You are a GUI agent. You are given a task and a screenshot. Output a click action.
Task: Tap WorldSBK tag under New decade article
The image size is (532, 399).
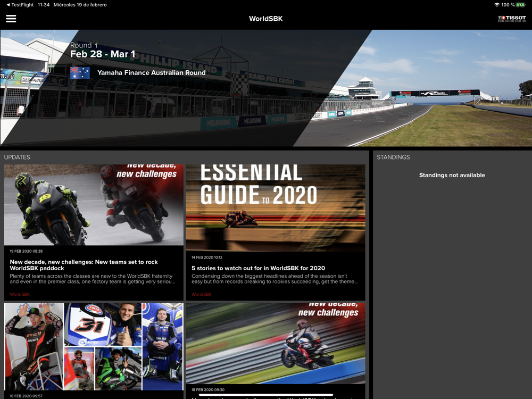[x=20, y=294]
